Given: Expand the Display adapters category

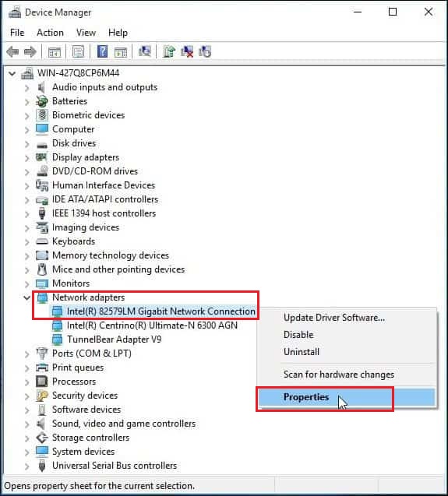Looking at the screenshot, I should pos(27,158).
